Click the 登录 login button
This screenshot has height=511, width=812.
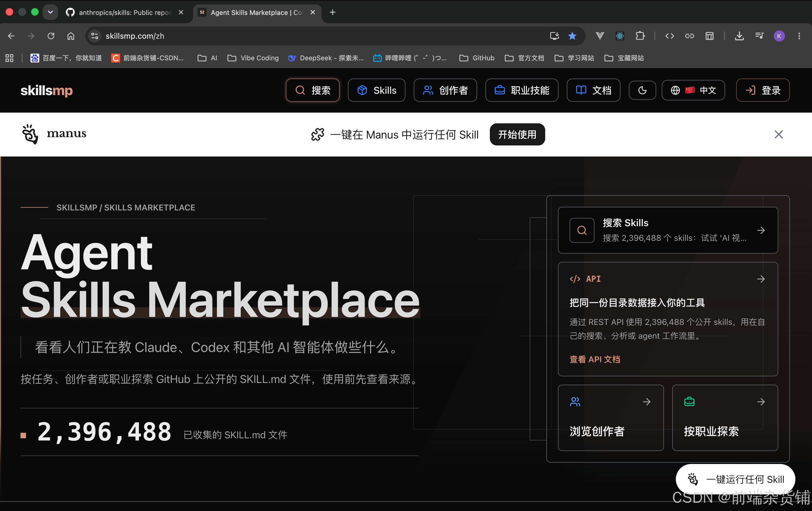(763, 90)
